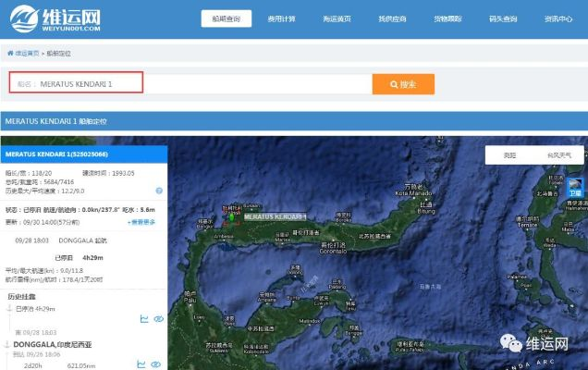Click the home icon in breadcrumb
588x370 pixels.
[x=10, y=54]
